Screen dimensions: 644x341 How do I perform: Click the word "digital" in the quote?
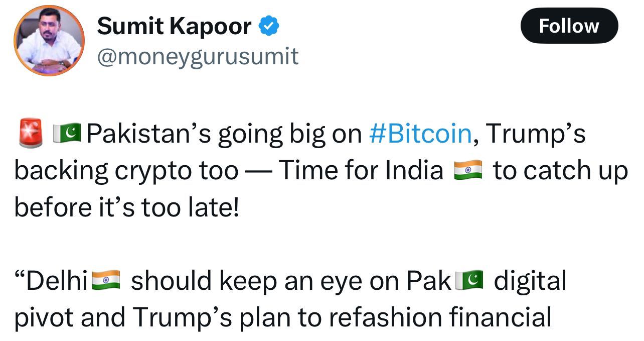[x=530, y=281]
